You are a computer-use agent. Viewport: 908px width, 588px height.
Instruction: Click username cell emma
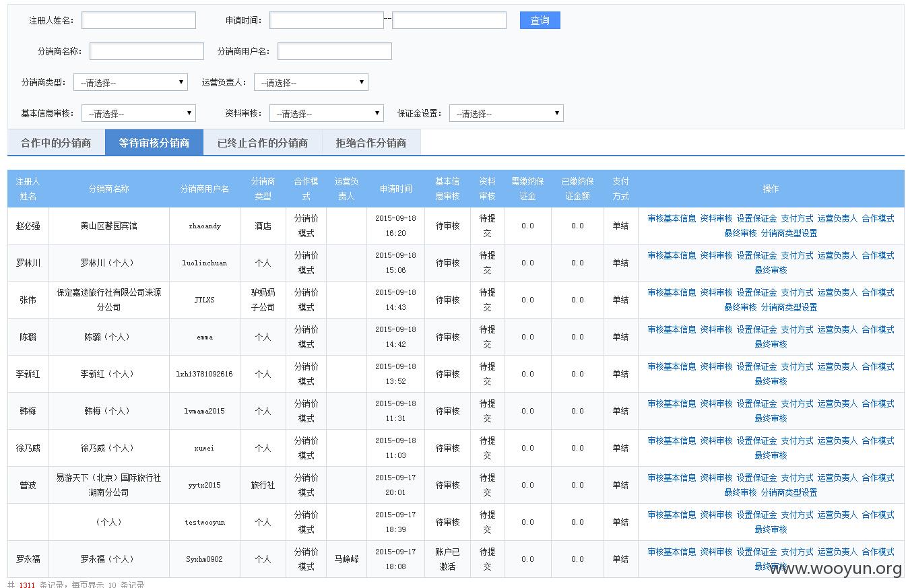click(x=205, y=337)
